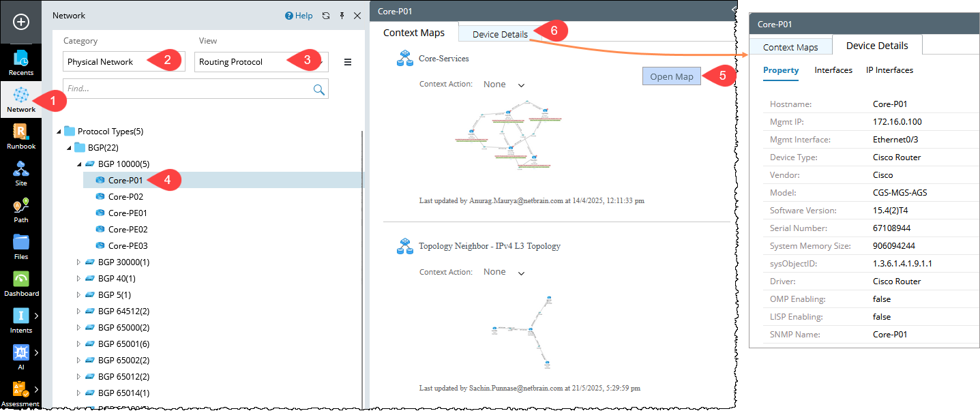Switch to Device Details tab in main panel
Image resolution: width=980 pixels, height=411 pixels.
click(500, 34)
